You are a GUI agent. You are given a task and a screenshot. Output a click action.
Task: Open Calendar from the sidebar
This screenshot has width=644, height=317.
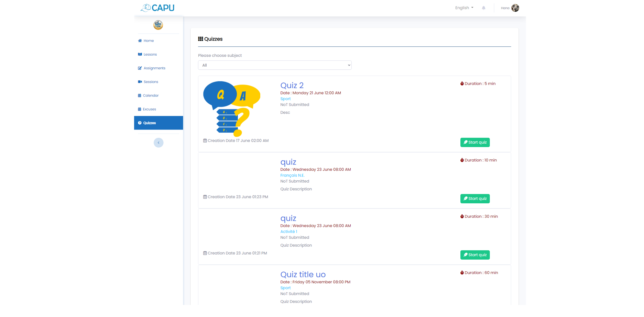[159, 95]
